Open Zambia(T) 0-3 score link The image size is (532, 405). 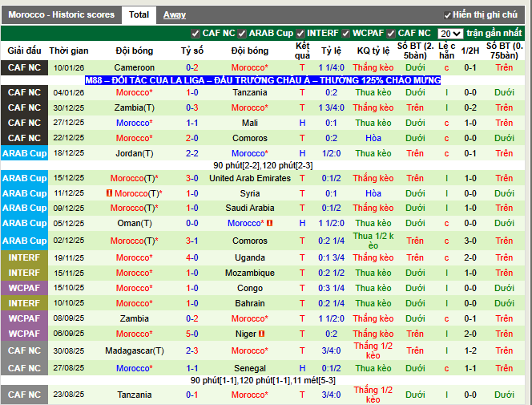click(192, 107)
